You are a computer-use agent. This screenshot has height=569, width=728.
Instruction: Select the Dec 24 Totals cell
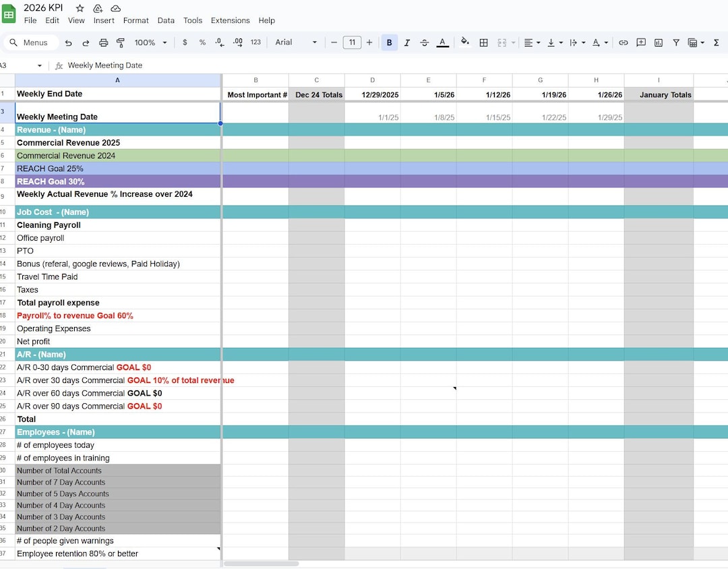[317, 94]
